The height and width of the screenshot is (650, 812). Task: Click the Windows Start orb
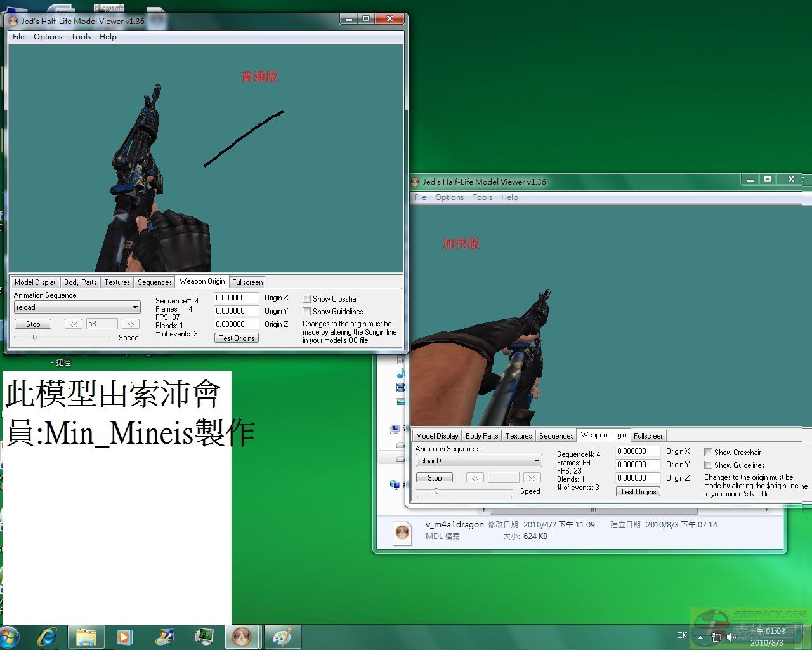9,636
